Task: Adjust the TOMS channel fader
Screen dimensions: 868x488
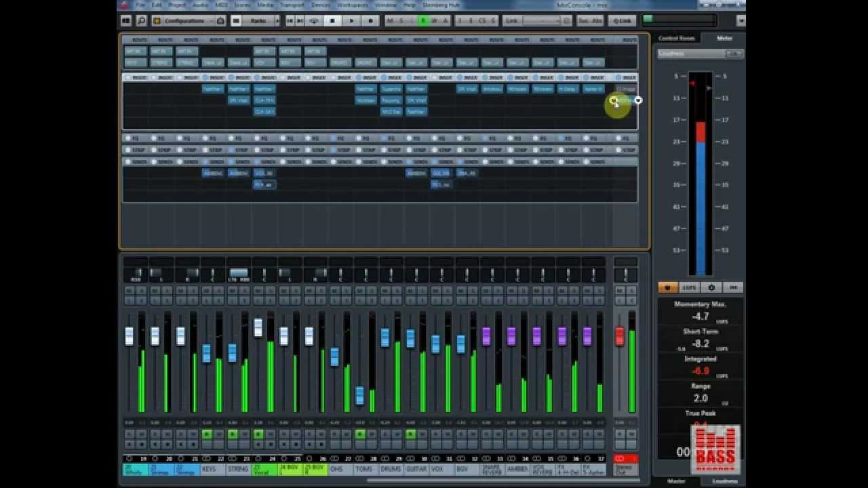Action: [x=359, y=395]
